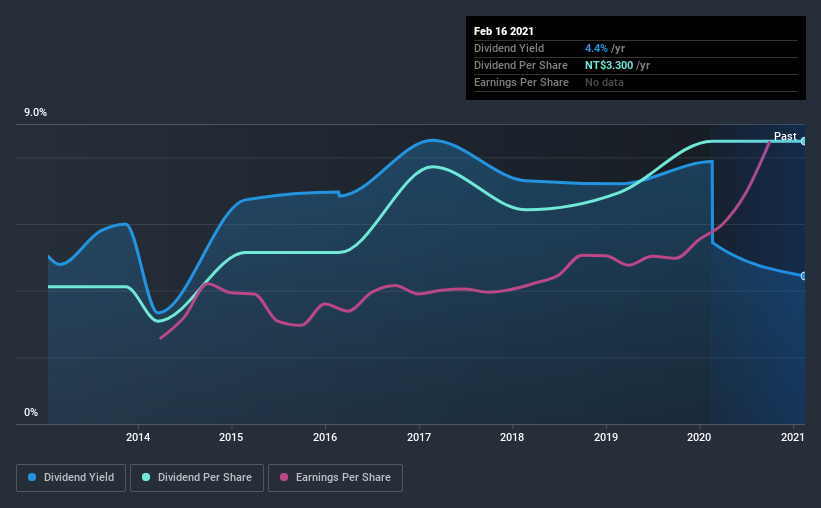Click the blue Dividend Yield legend dot
This screenshot has width=821, height=508.
point(32,477)
